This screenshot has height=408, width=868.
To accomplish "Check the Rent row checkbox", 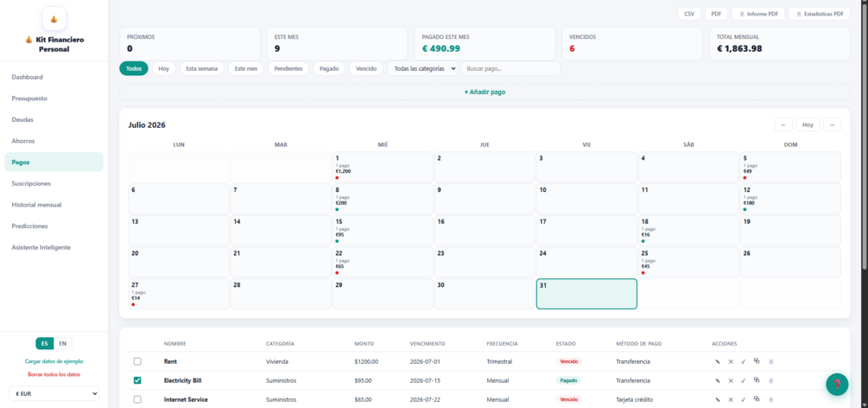I will coord(137,361).
